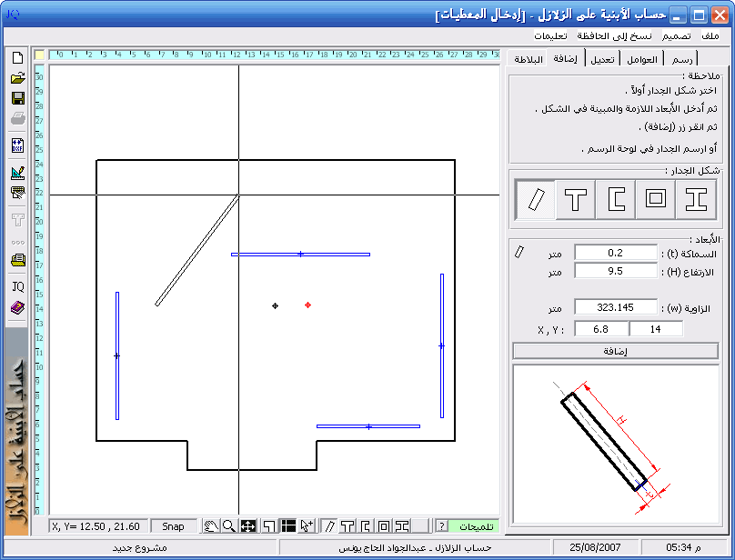The height and width of the screenshot is (560, 735).
Task: Activate the magnifier zoom tool
Action: point(228,525)
